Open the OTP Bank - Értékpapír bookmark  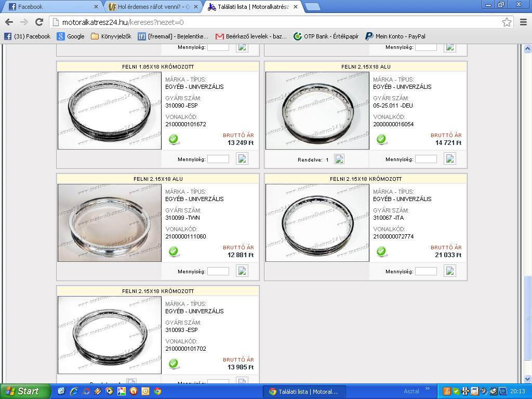(326, 36)
